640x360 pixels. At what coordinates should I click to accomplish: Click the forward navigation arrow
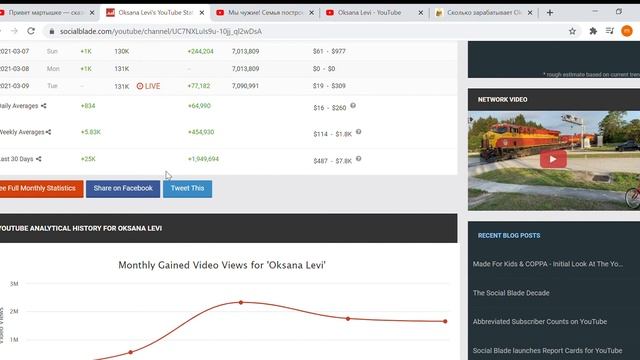[x=14, y=31]
